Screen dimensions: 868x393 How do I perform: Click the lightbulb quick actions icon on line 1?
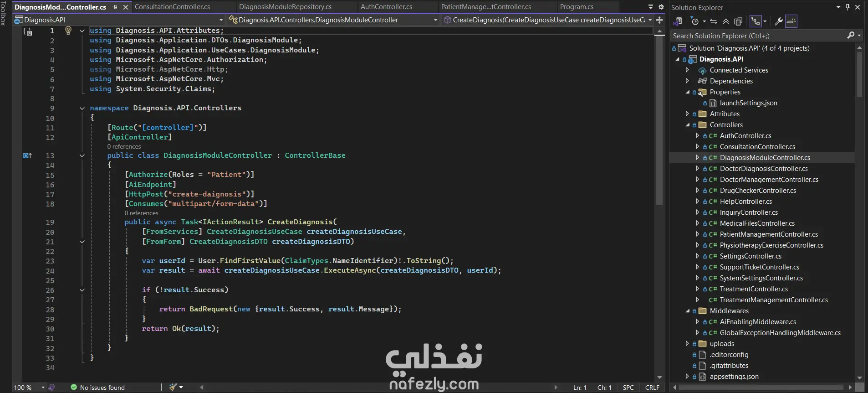pyautogui.click(x=68, y=31)
